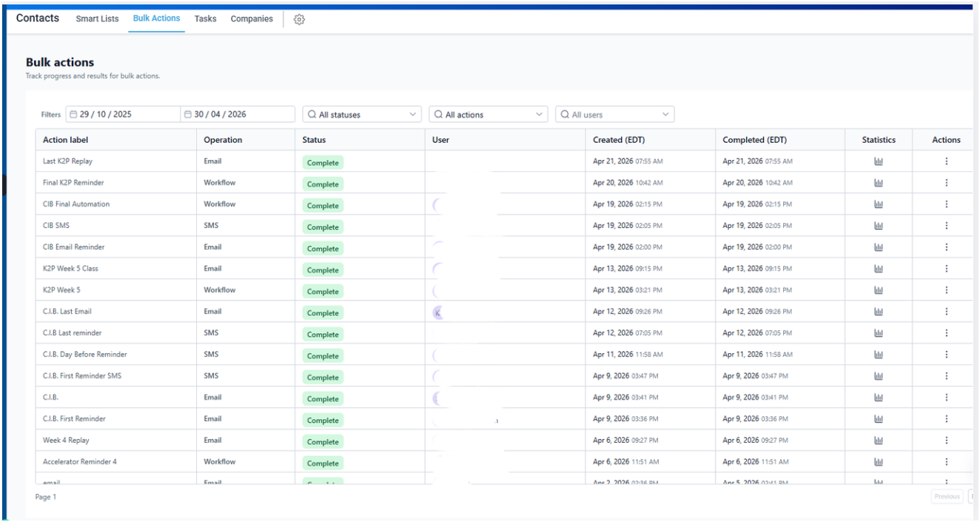Click created date Apr 11, 2026 11:58 AM
The height and width of the screenshot is (522, 980).
tap(628, 355)
